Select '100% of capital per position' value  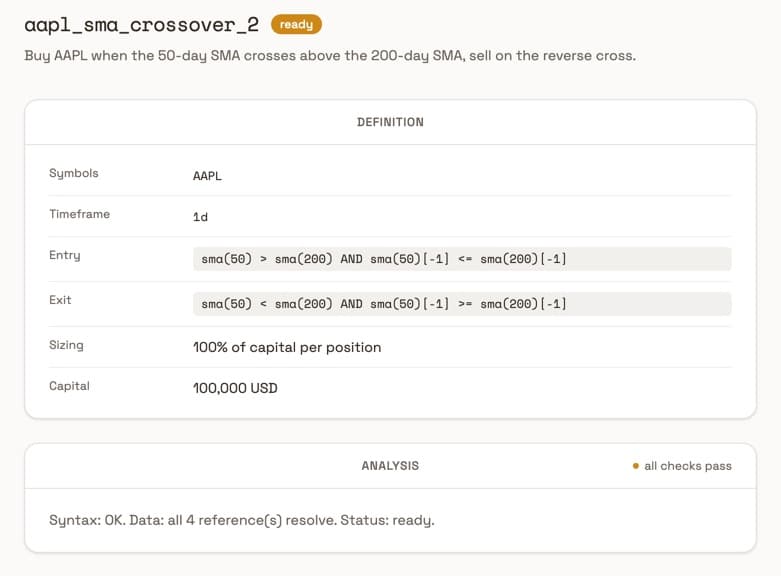[287, 347]
